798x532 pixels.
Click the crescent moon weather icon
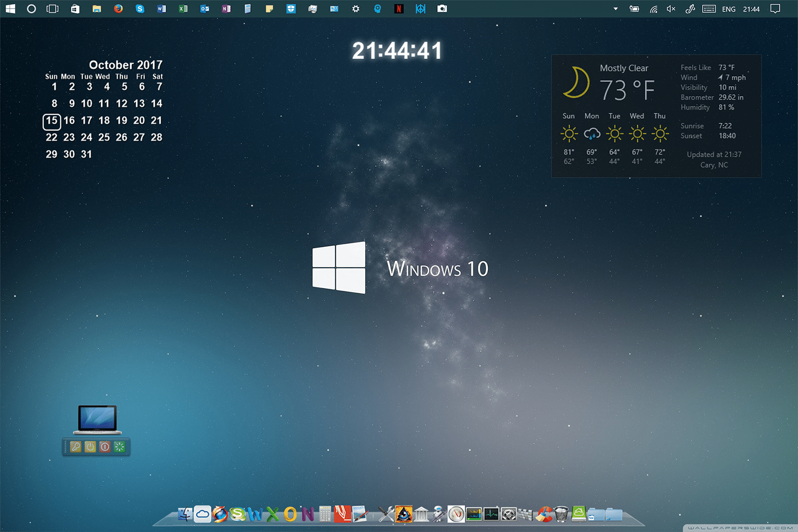point(577,82)
